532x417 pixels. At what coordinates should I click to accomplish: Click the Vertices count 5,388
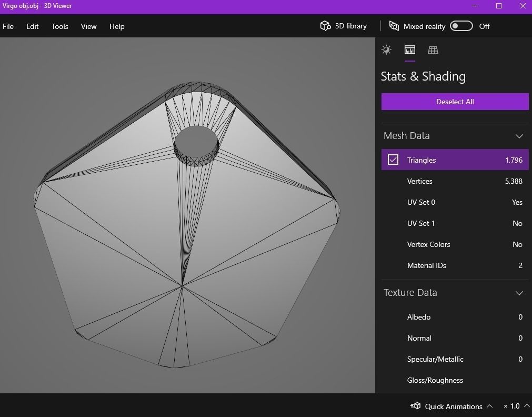pyautogui.click(x=514, y=181)
